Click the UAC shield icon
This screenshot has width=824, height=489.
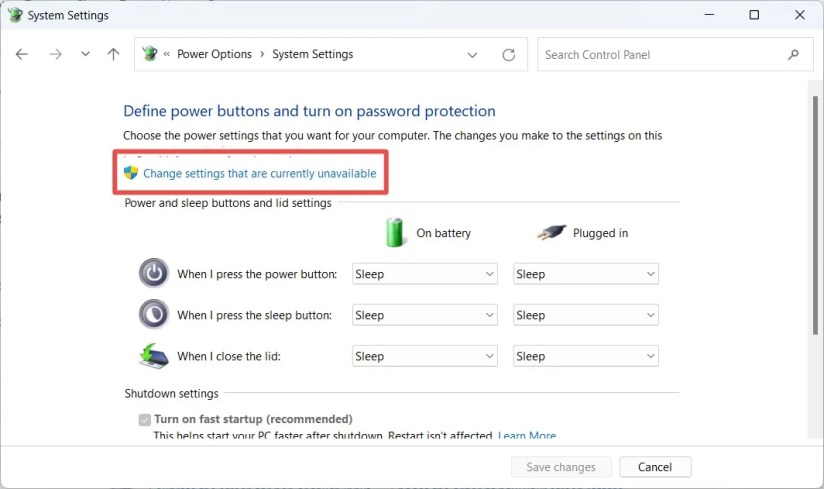click(131, 173)
